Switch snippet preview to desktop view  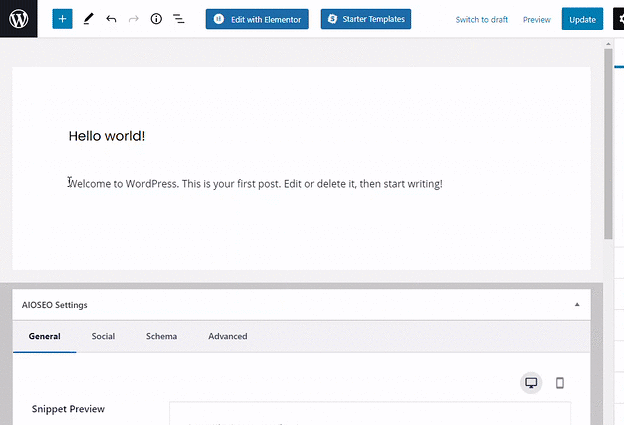pos(531,383)
